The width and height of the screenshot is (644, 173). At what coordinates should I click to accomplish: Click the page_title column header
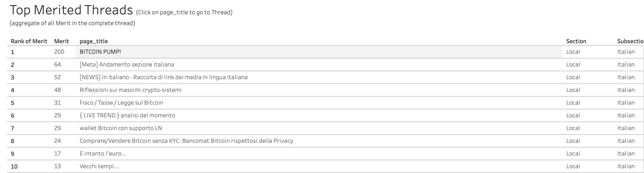tap(94, 41)
